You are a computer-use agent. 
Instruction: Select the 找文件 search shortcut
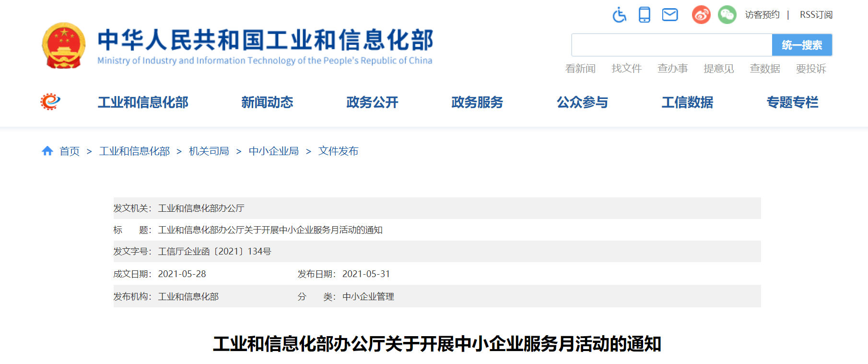point(626,69)
